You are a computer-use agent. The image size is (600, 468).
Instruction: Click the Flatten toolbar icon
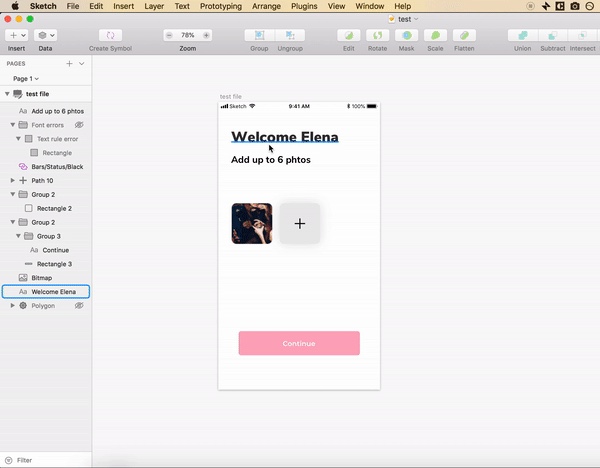464,35
